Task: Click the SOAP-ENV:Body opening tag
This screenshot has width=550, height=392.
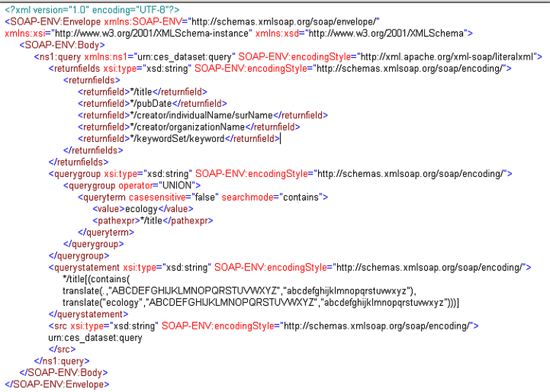Action: click(x=62, y=45)
